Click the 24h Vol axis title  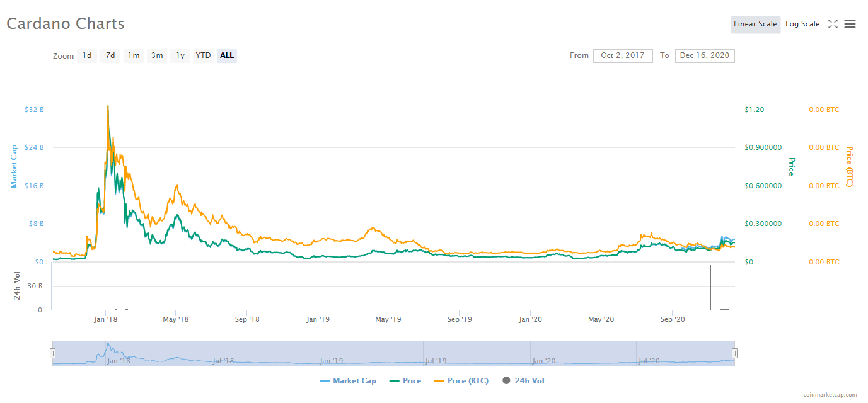pos(18,285)
